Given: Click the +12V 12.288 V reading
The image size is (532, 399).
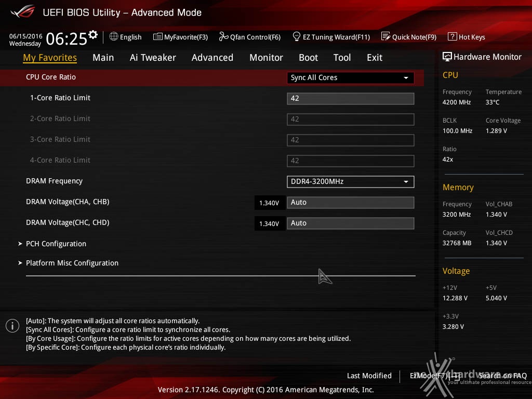Looking at the screenshot, I should (455, 298).
